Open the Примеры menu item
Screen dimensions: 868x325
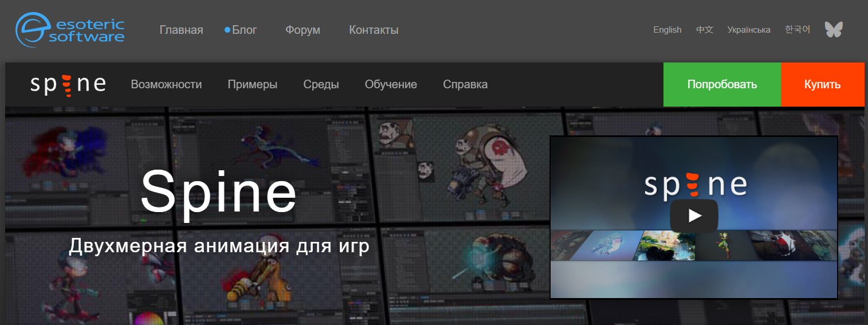pos(252,84)
